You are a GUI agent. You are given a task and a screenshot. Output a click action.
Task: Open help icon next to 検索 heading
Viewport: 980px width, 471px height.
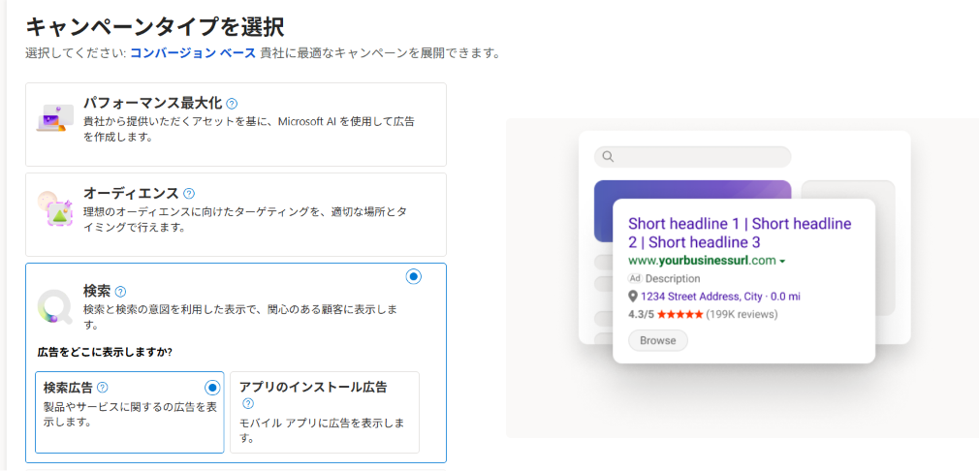point(120,292)
